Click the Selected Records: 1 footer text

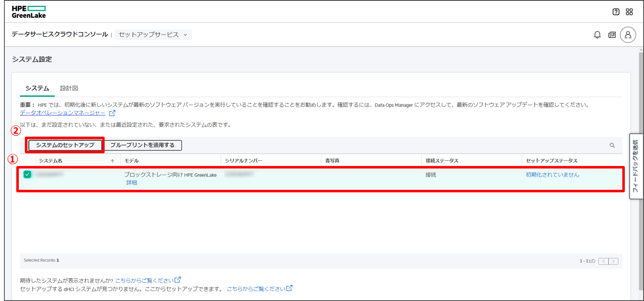[42, 260]
